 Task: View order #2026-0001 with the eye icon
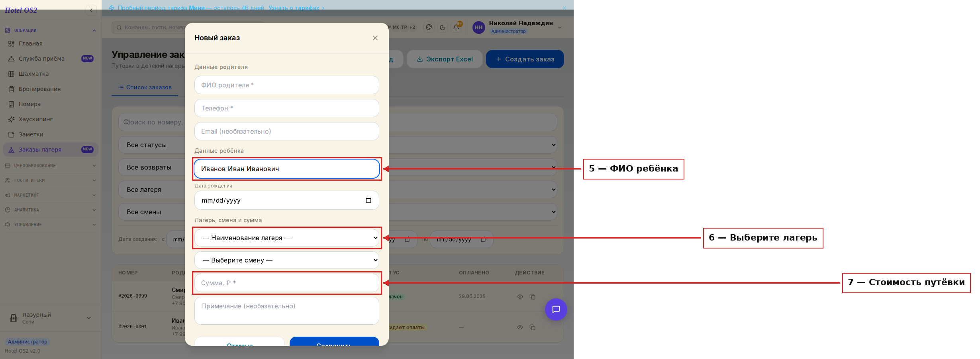click(x=520, y=327)
